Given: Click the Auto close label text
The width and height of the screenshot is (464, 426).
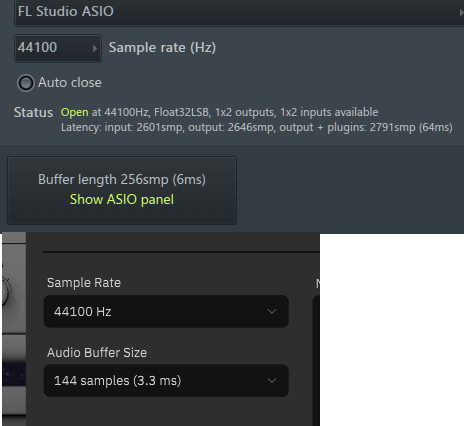Looking at the screenshot, I should point(70,83).
